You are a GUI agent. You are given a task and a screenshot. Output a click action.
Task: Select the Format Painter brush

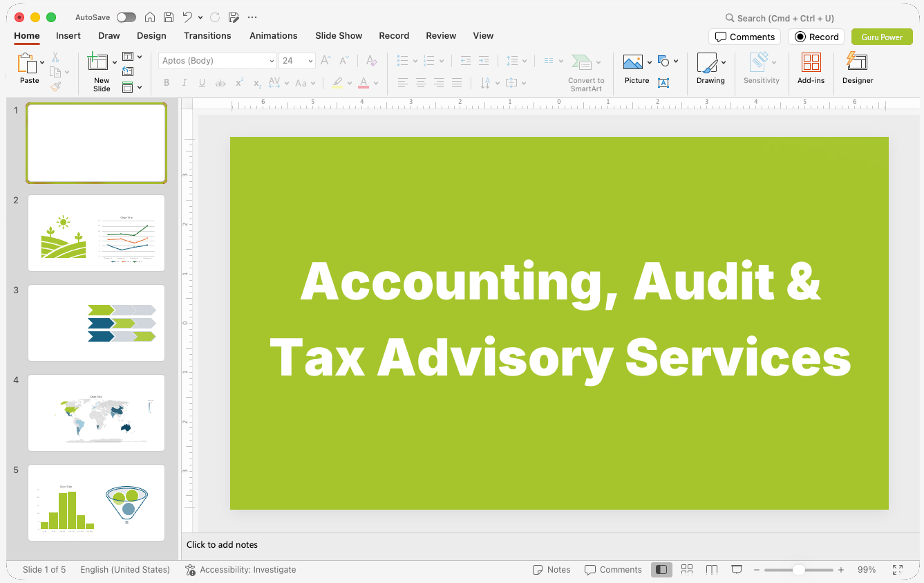(55, 86)
